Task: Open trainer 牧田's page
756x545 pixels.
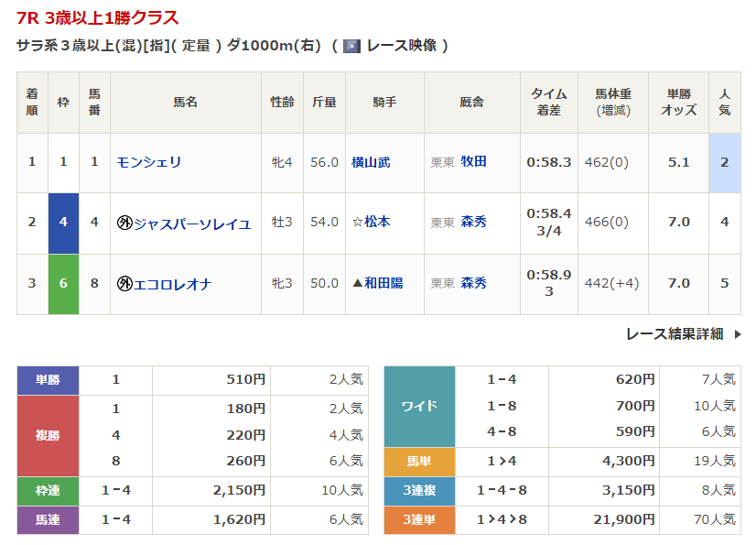Action: coord(473,161)
